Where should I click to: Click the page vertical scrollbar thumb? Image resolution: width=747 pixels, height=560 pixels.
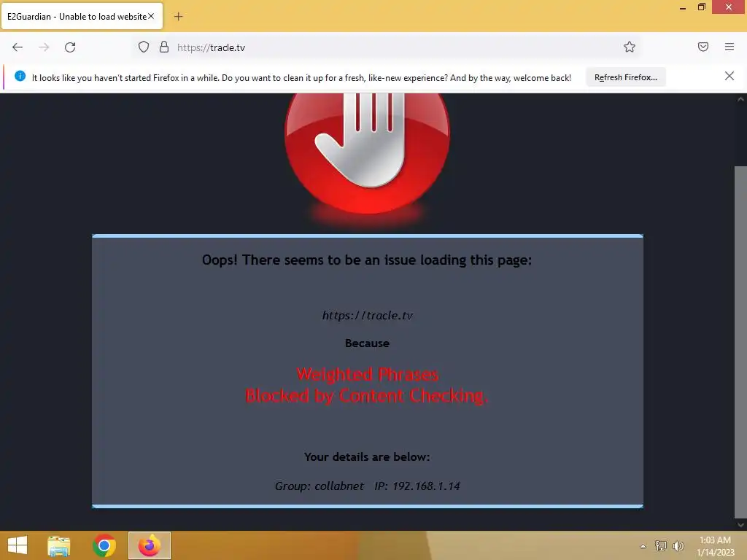pyautogui.click(x=740, y=342)
